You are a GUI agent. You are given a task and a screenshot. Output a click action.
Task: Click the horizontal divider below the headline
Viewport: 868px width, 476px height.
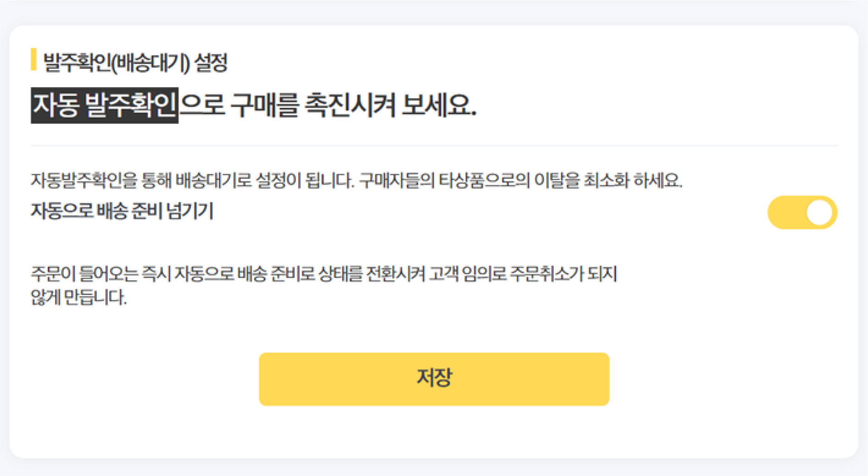tap(434, 145)
